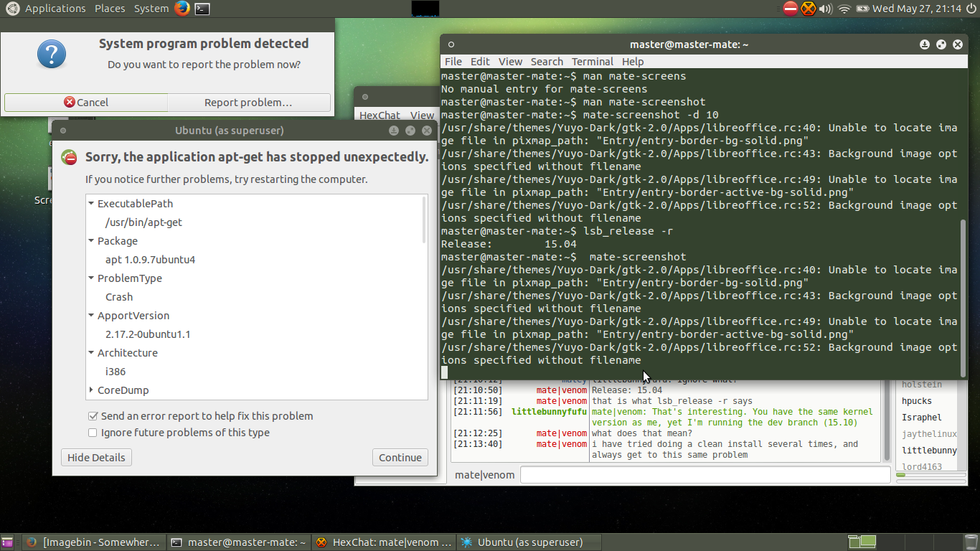Switch to the Imagebin Firefox taskbar entry
Image resolution: width=980 pixels, height=551 pixels.
click(x=93, y=542)
